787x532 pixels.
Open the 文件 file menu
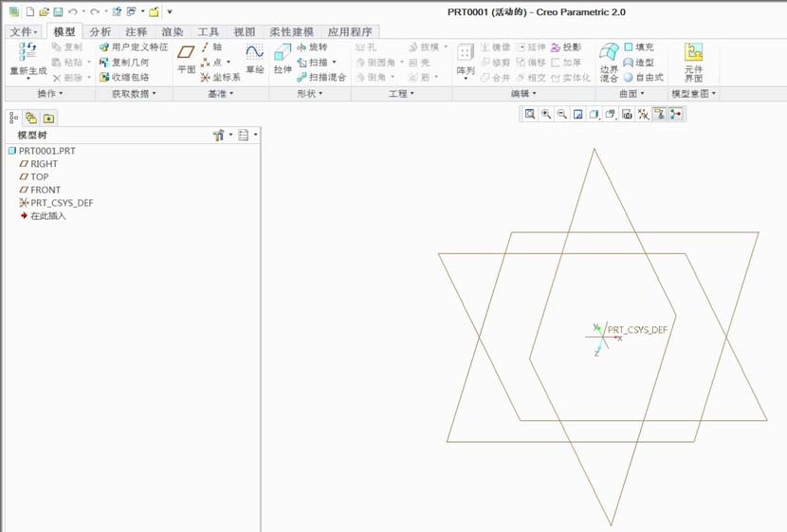tap(24, 31)
